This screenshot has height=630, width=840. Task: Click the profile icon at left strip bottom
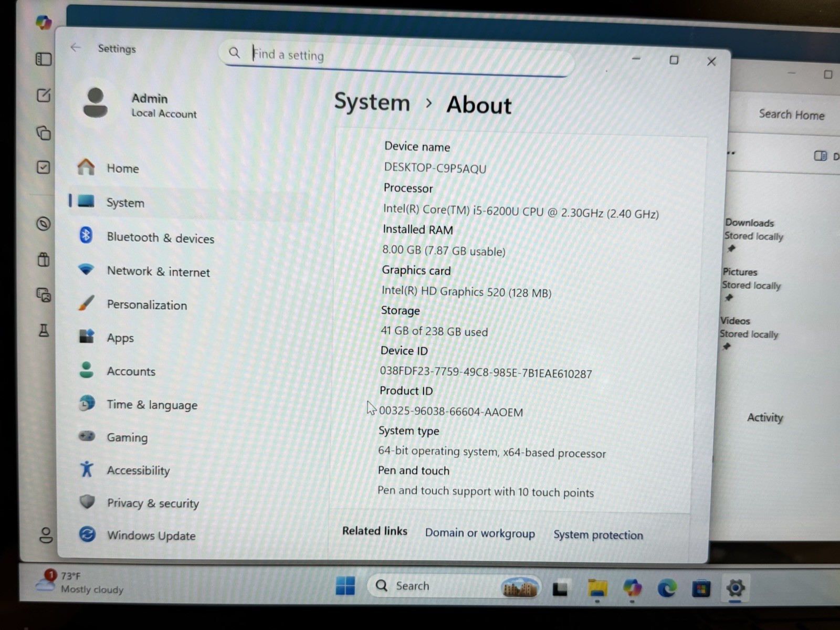click(x=46, y=535)
